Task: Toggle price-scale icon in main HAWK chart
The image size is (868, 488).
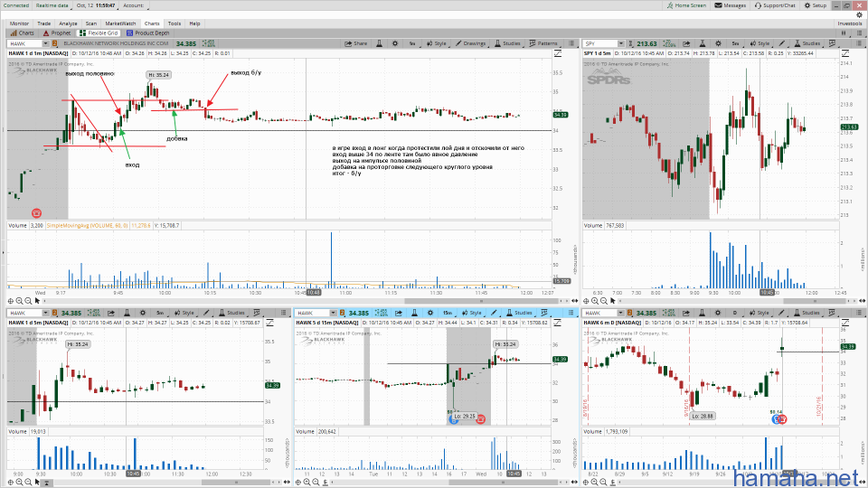Action: coord(558,53)
